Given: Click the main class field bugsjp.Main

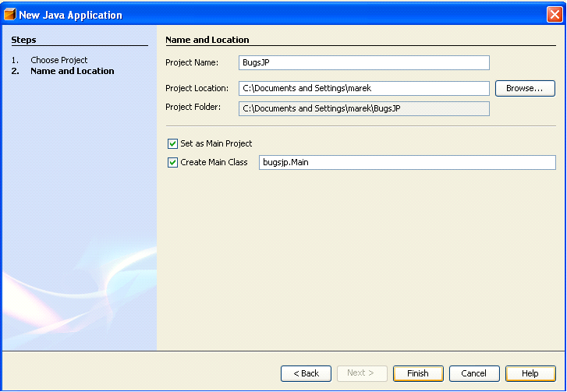Looking at the screenshot, I should [x=407, y=163].
